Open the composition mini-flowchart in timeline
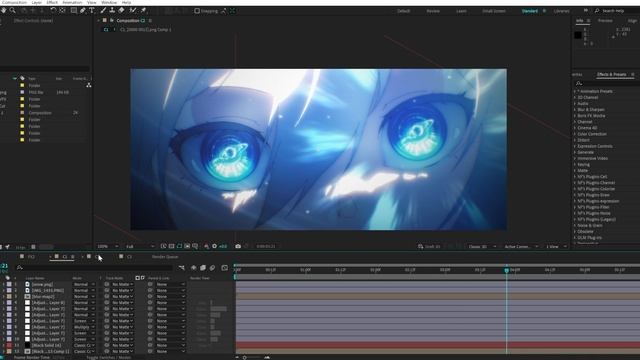This screenshot has width=640, height=360. [182, 268]
